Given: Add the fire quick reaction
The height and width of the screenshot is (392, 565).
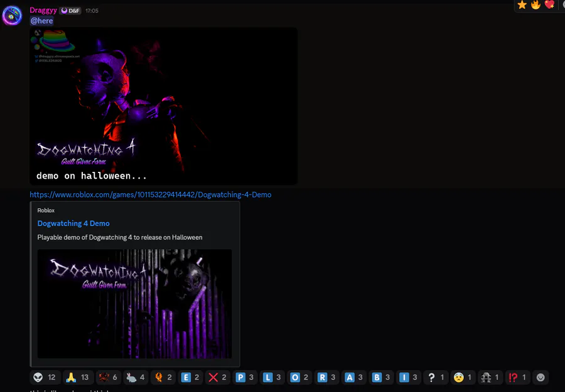Looking at the screenshot, I should click(535, 4).
